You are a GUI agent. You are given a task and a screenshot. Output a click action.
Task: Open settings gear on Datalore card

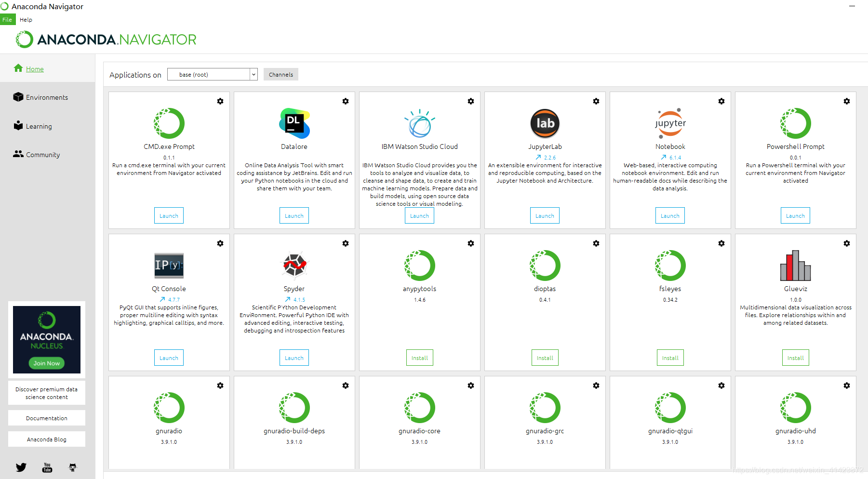coord(346,101)
